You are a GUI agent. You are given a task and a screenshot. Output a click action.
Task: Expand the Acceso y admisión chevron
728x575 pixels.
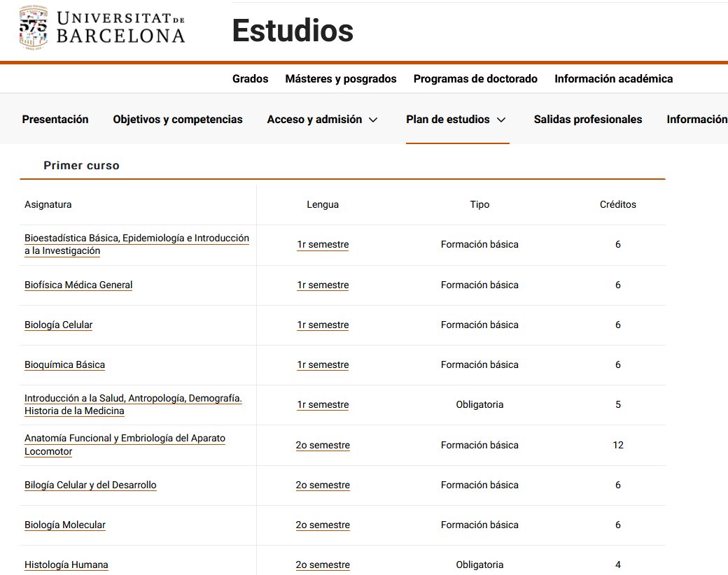click(373, 120)
